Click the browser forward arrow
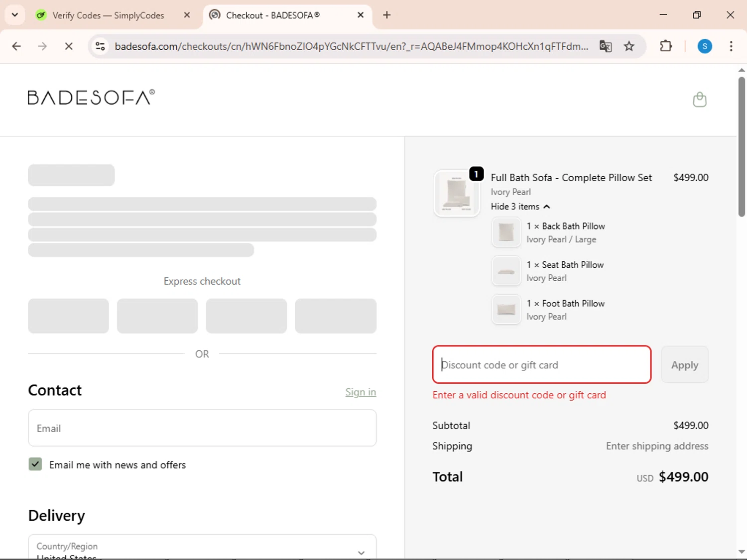Viewport: 747px width, 560px height. point(42,46)
